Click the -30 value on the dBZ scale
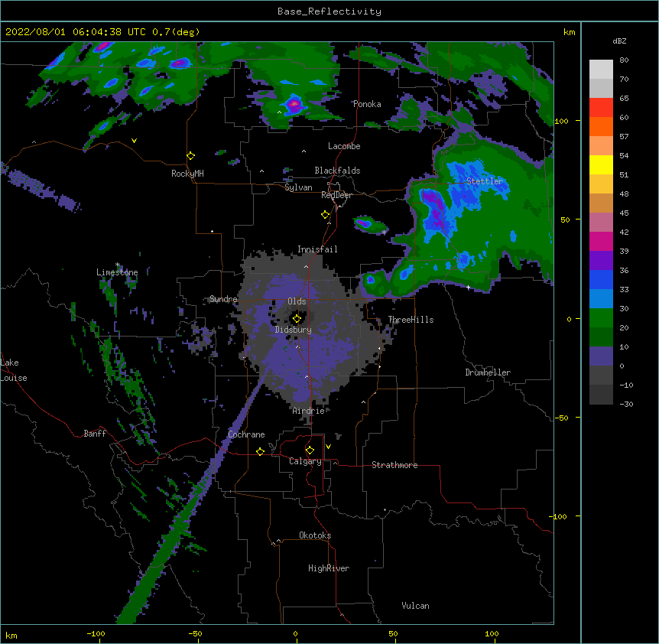The height and width of the screenshot is (644, 659). [x=626, y=405]
